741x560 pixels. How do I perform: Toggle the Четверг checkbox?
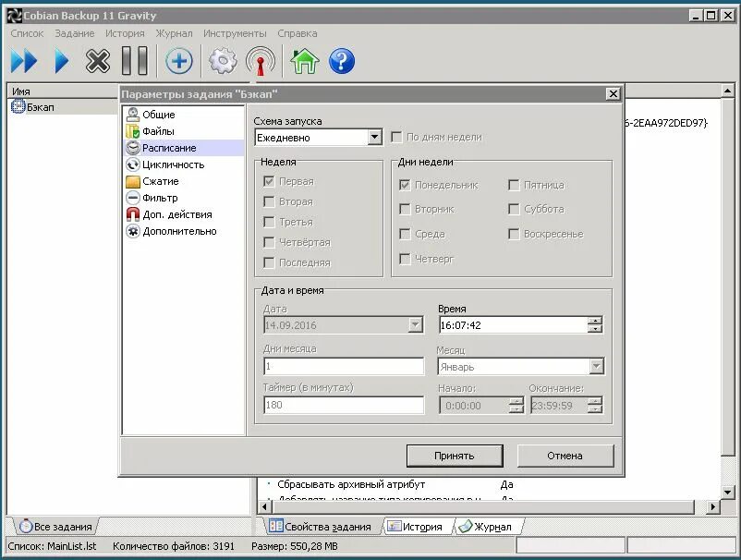pyautogui.click(x=405, y=259)
